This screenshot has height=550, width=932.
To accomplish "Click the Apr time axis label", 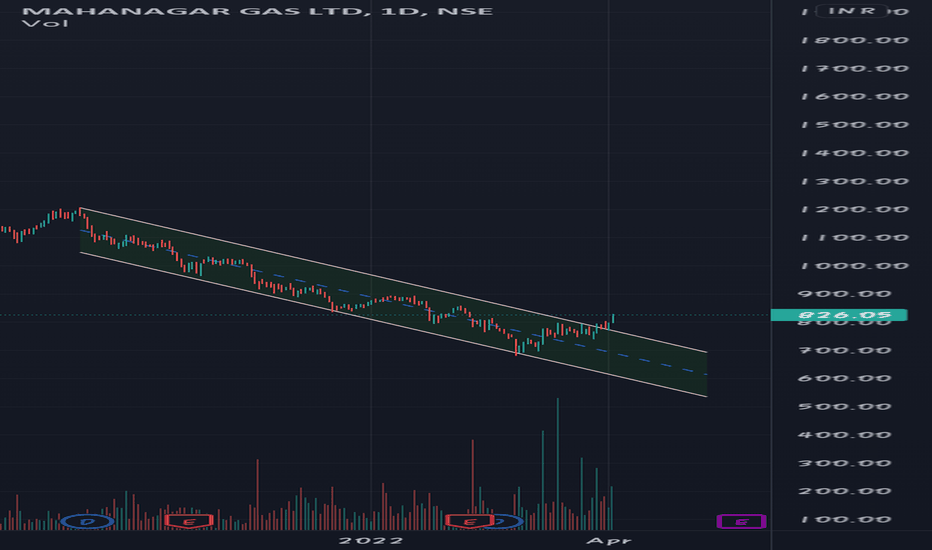I will (x=609, y=540).
